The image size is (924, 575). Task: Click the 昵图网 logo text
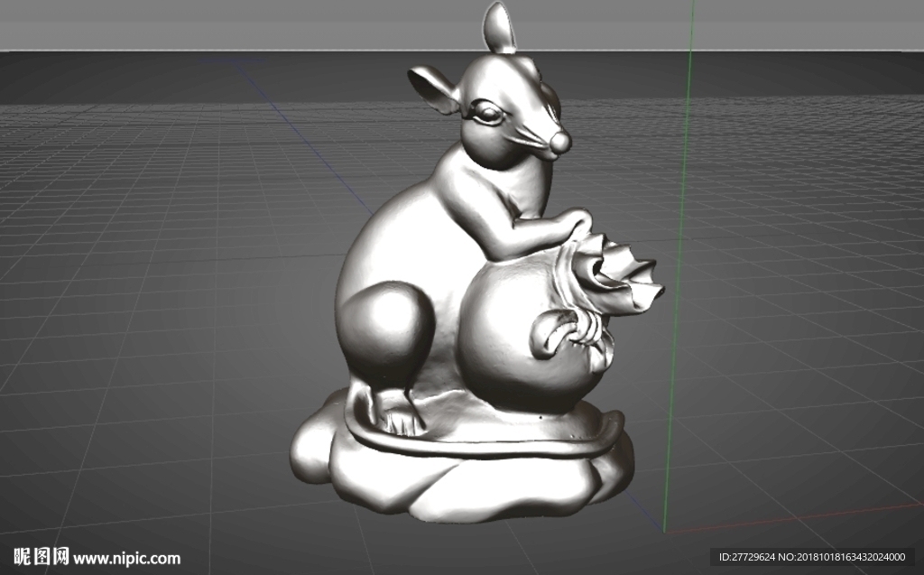coord(42,557)
